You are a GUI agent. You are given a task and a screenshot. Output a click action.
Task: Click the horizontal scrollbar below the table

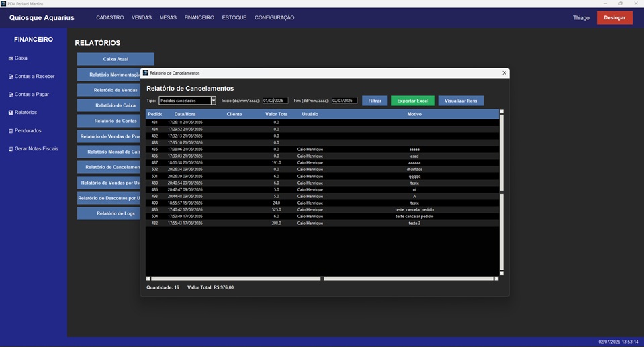[x=322, y=279]
